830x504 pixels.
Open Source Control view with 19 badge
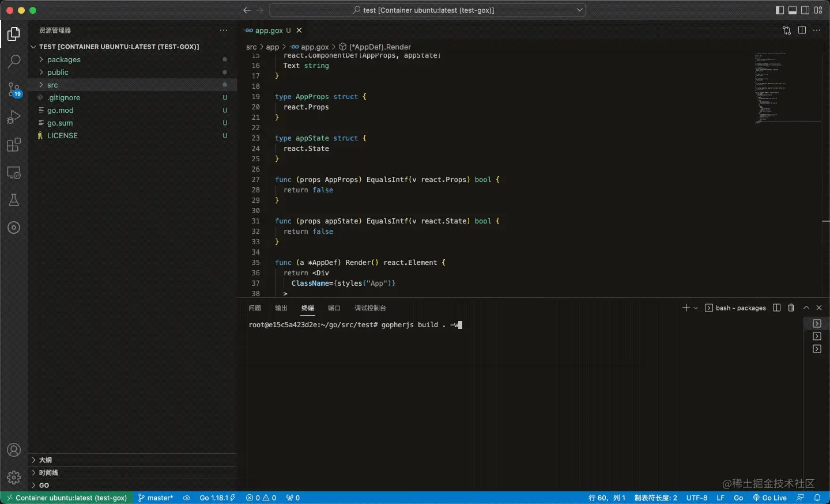14,89
